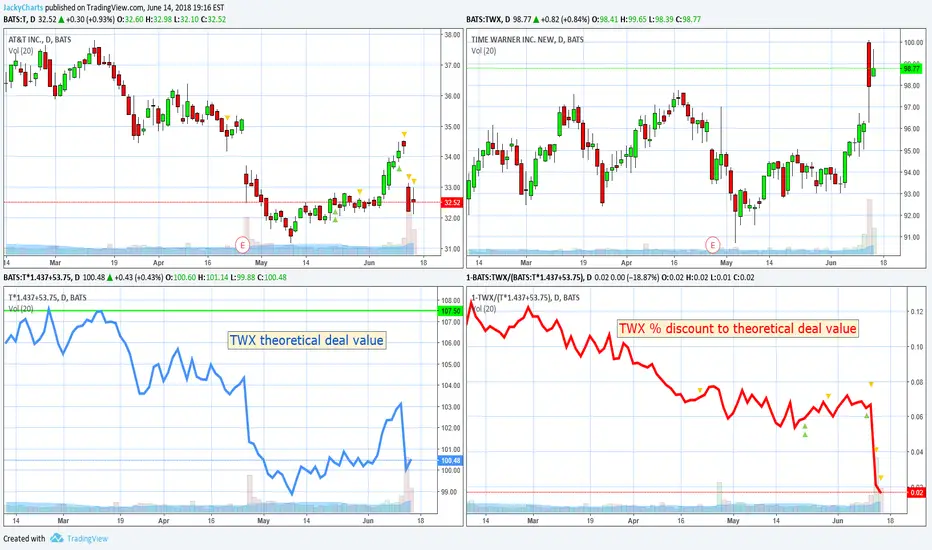Click the earnings E marker in Time Warner chart

pyautogui.click(x=712, y=244)
